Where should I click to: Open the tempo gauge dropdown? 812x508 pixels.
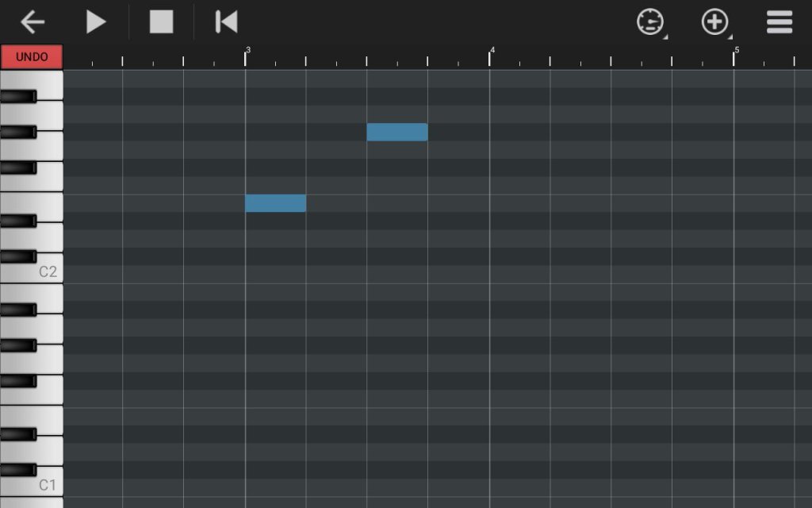tap(650, 22)
